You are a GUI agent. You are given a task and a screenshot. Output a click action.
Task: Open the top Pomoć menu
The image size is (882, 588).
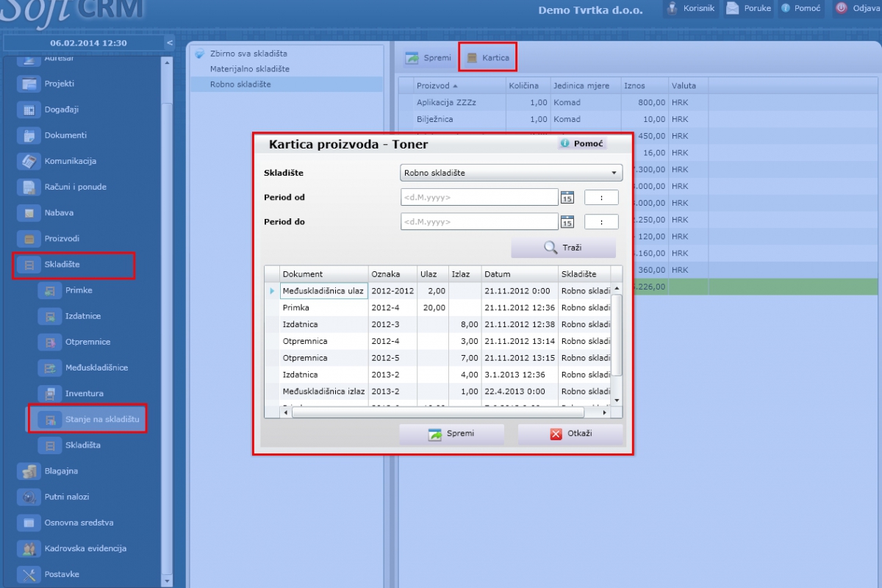[800, 8]
